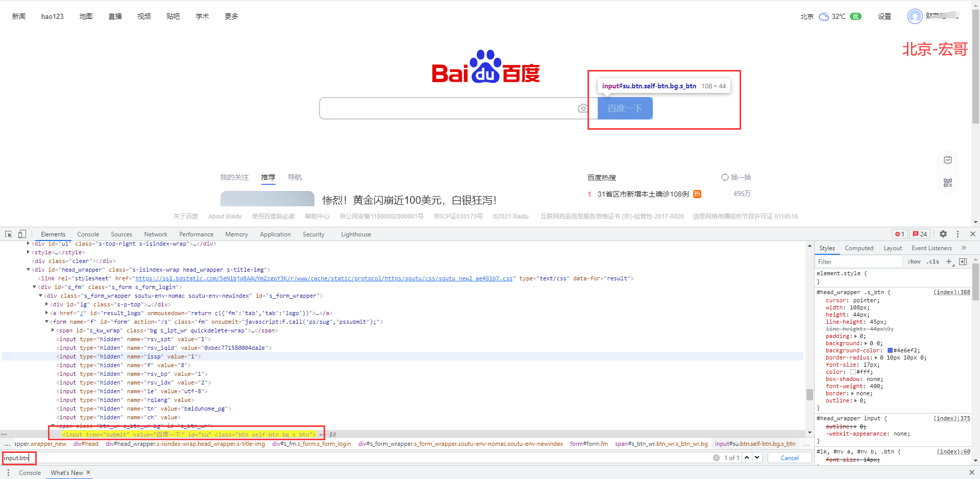Click the camera image search icon
This screenshot has height=479, width=980.
tap(583, 108)
